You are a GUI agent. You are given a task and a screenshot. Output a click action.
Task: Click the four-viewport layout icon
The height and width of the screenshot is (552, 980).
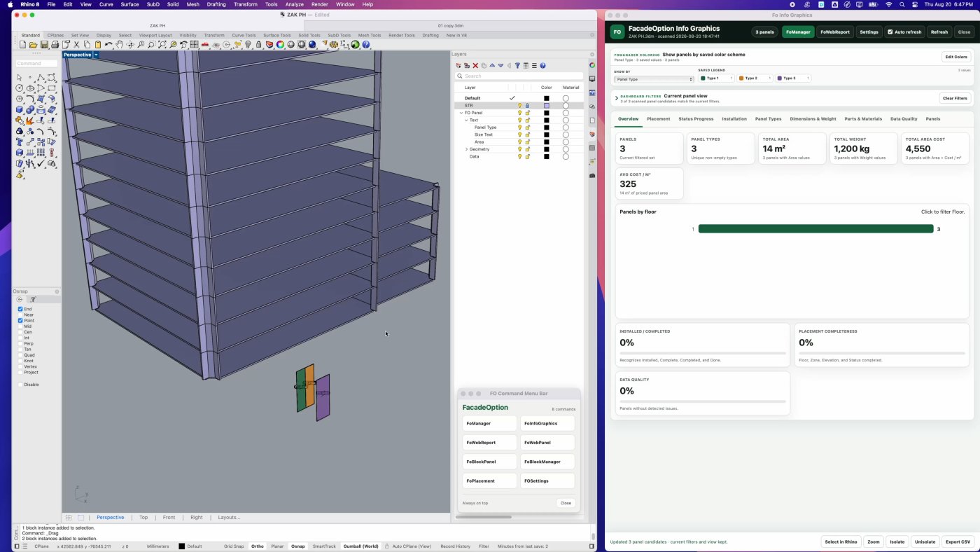pos(195,45)
